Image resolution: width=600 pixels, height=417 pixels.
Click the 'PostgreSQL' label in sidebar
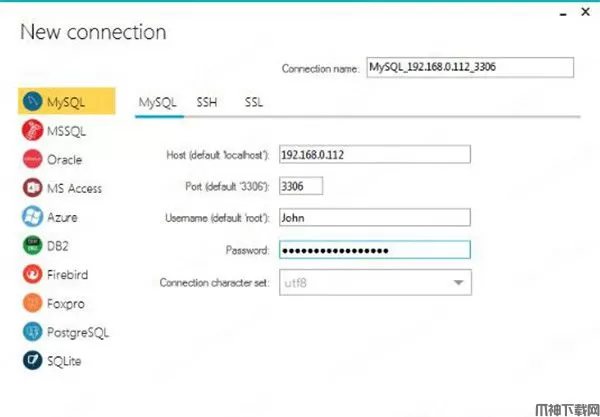point(78,332)
